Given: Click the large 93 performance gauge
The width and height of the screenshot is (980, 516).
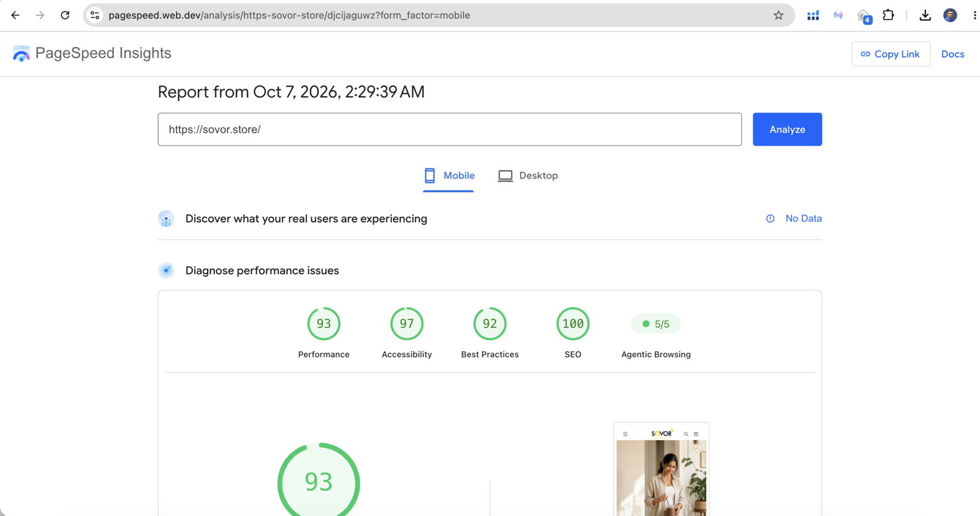Looking at the screenshot, I should tap(318, 479).
